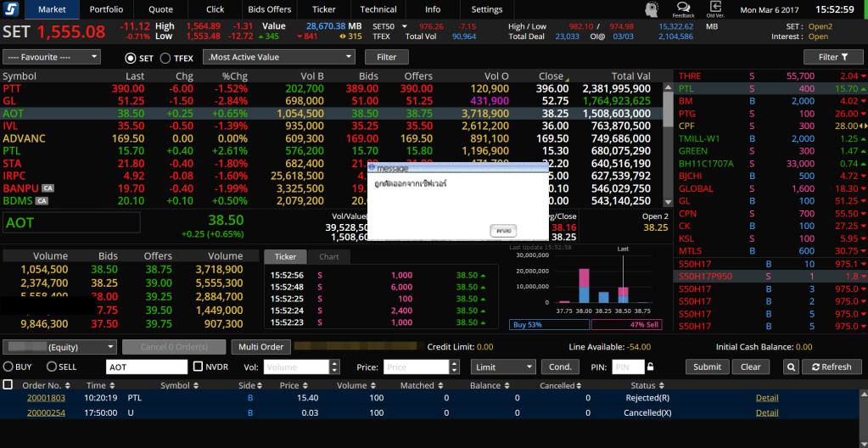
Task: Sort orders by Side arrows
Action: [x=260, y=385]
